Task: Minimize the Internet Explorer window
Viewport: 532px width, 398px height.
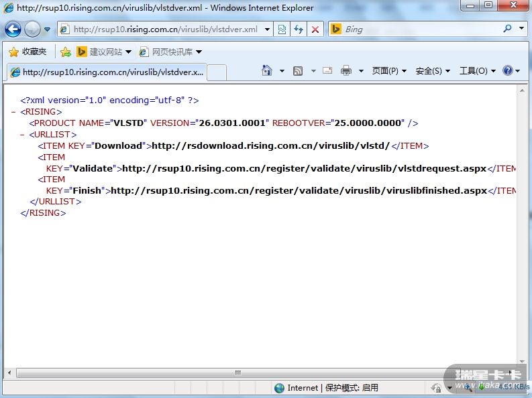Action: click(470, 5)
